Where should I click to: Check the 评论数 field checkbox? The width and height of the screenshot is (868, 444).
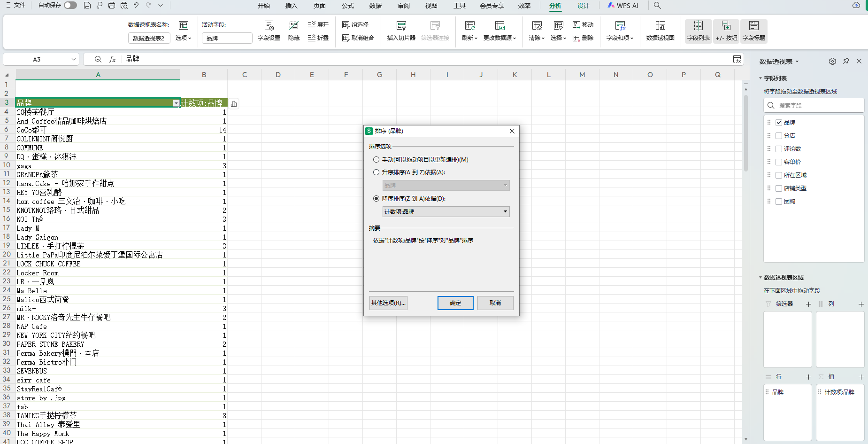pyautogui.click(x=779, y=149)
